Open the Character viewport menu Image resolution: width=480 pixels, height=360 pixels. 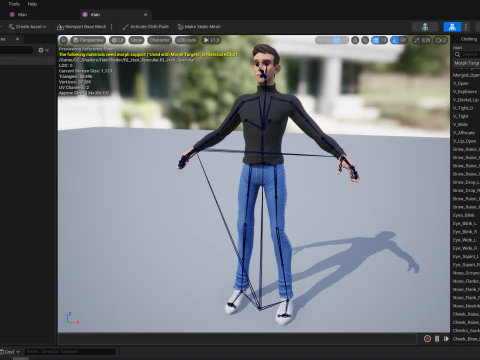coord(159,40)
